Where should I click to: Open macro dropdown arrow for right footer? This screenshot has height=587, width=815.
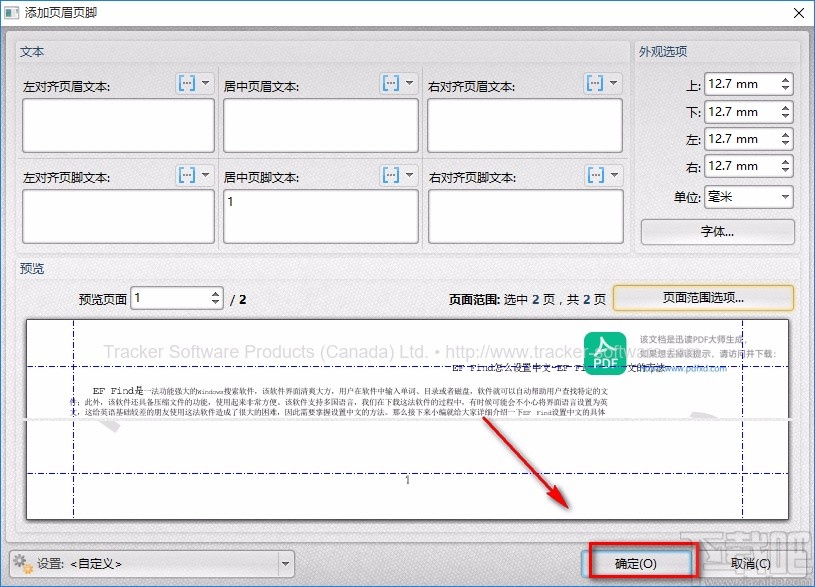tap(614, 175)
